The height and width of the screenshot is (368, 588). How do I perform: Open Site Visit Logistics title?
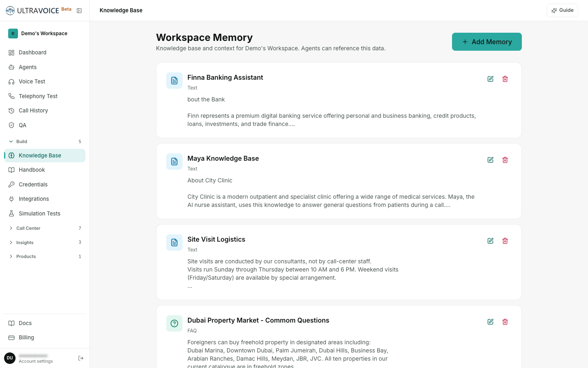click(x=216, y=239)
